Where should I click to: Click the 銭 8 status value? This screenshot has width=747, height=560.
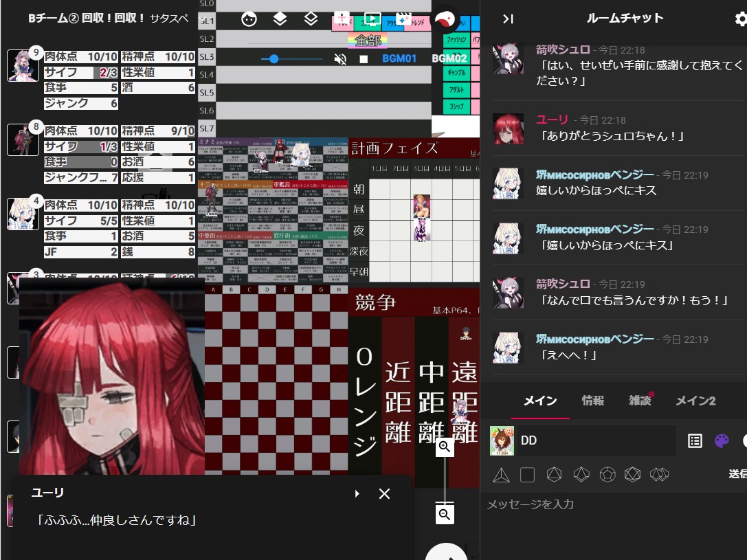pyautogui.click(x=159, y=252)
